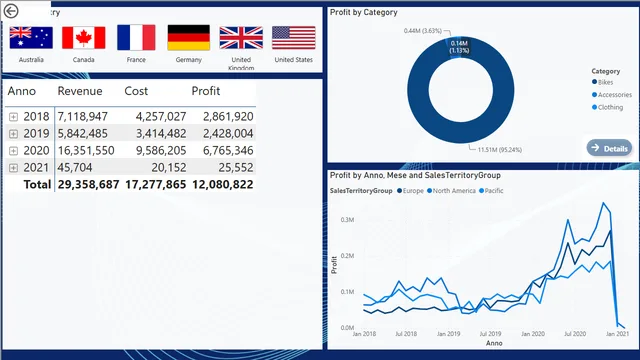Click the Jan 2020 axis label
Image resolution: width=640 pixels, height=360 pixels.
pos(533,334)
